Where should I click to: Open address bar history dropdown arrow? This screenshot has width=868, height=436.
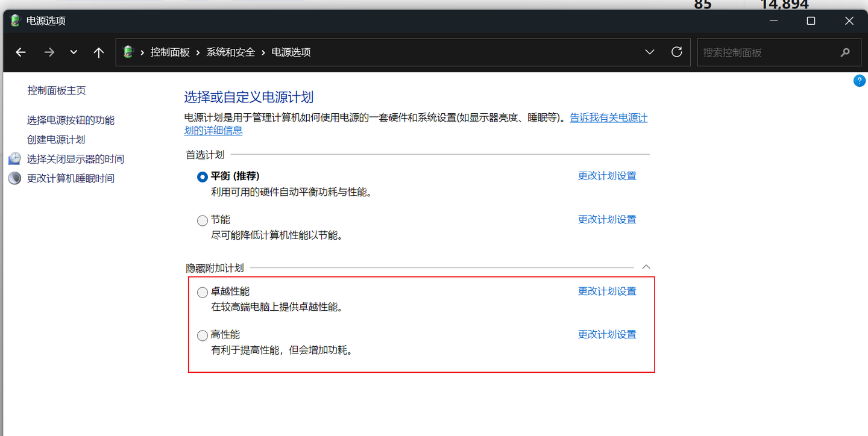coord(650,52)
